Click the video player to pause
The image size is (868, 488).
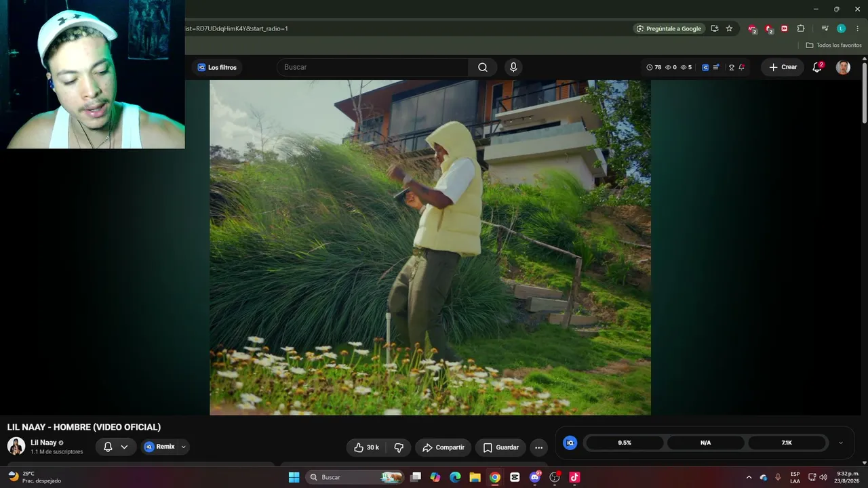point(430,247)
